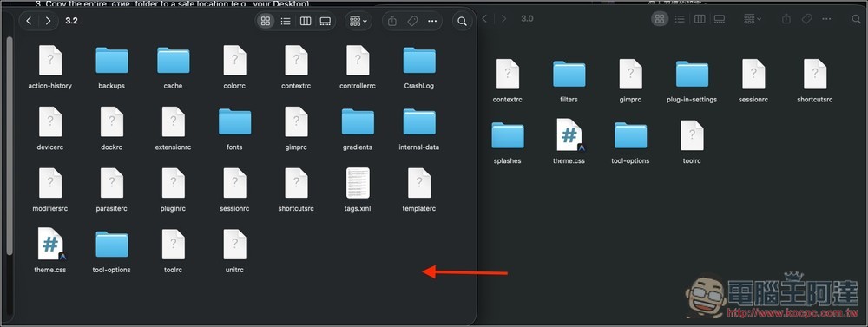Switch 3.0 window to column view

(699, 19)
